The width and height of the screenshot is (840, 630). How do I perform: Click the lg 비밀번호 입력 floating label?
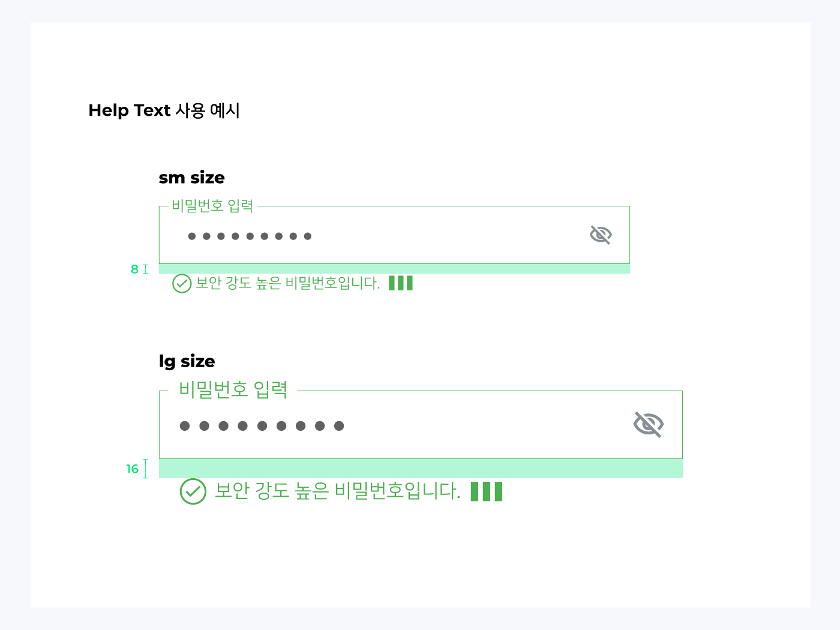click(x=233, y=389)
